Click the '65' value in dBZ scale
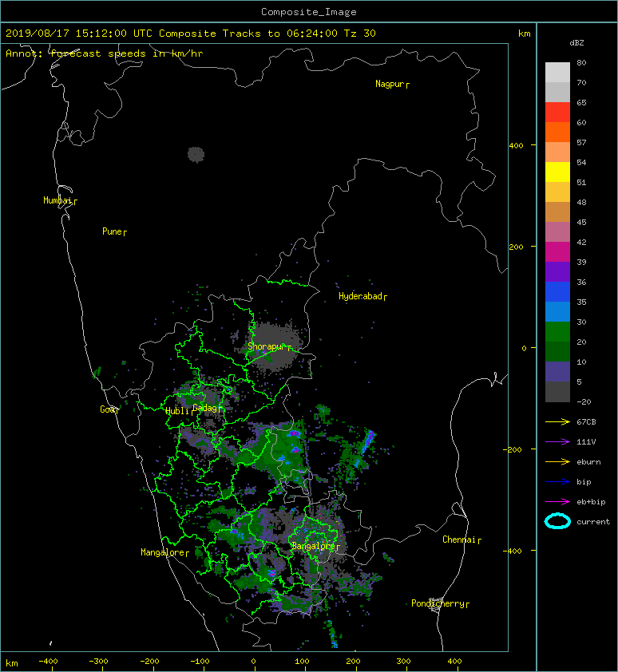The image size is (618, 672). 581,103
